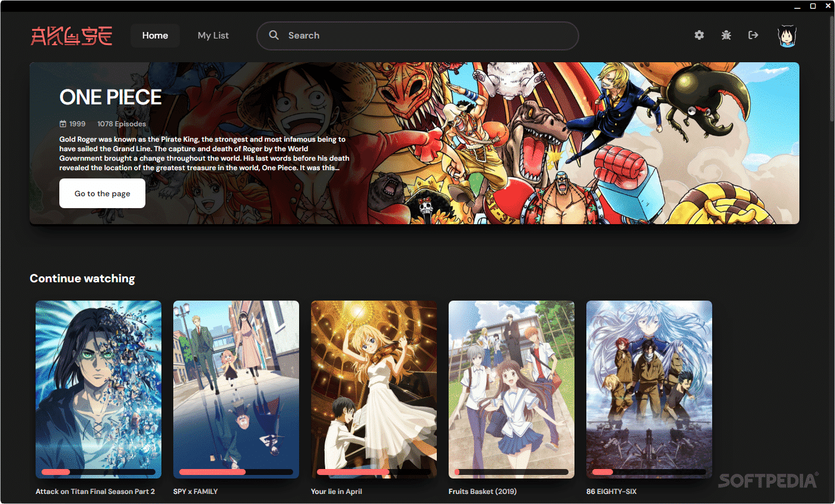
Task: Click the bug report icon
Action: coord(726,35)
